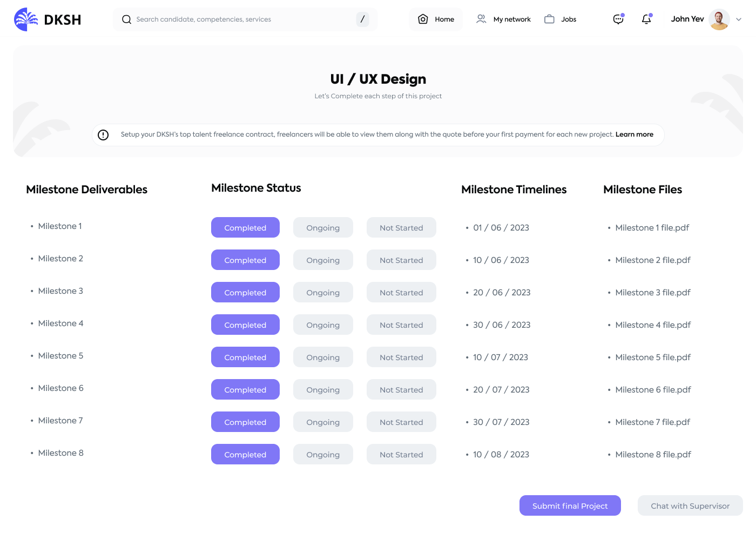This screenshot has width=756, height=540.
Task: Click the slash shortcut icon in search
Action: tap(362, 19)
